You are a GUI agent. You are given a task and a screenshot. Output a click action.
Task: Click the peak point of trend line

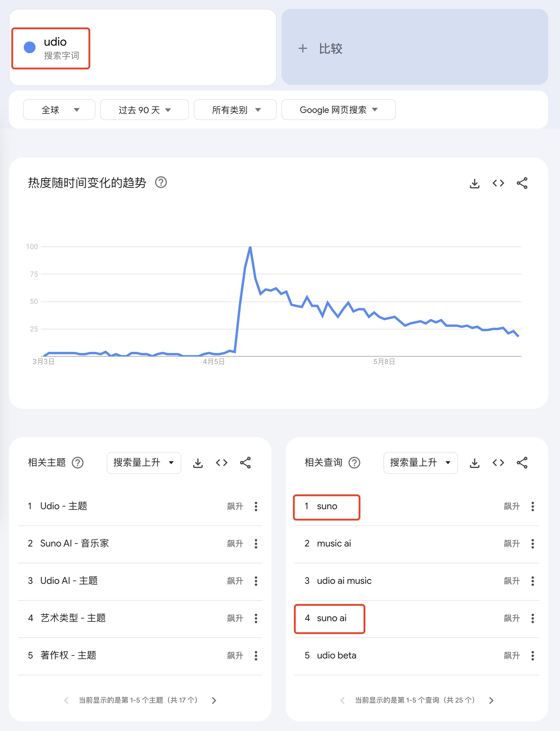pyautogui.click(x=250, y=247)
